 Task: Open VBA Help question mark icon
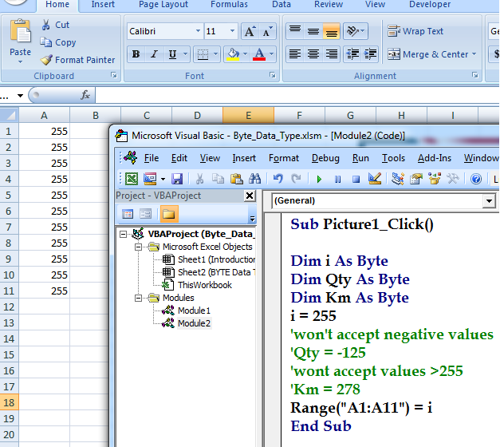[x=476, y=179]
